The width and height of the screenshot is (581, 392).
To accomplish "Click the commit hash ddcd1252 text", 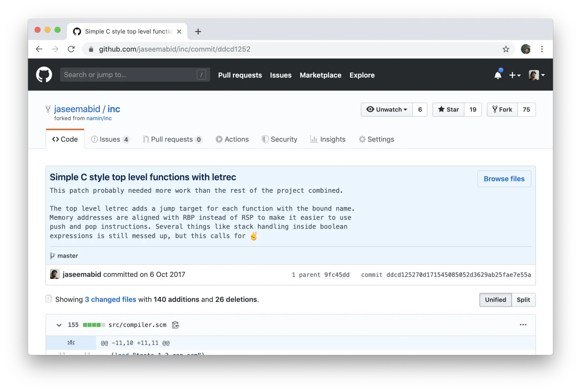I will pos(459,275).
